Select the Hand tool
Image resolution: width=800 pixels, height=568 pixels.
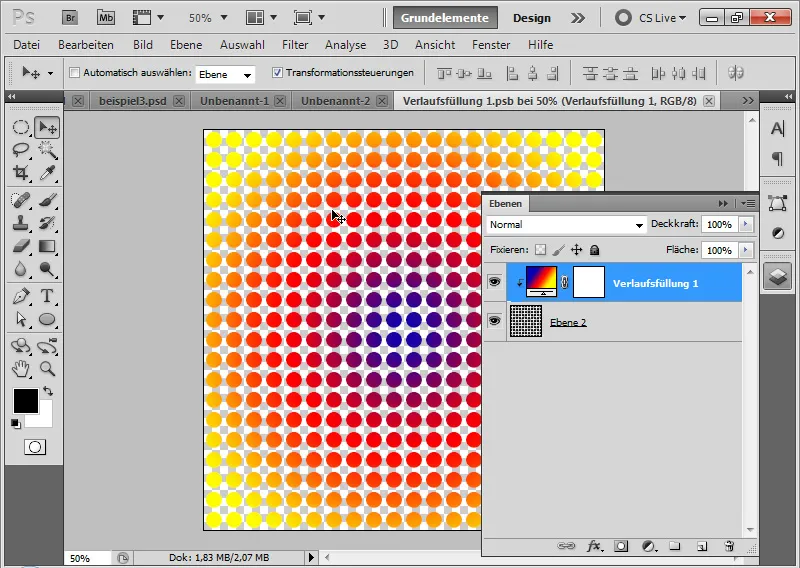(21, 368)
